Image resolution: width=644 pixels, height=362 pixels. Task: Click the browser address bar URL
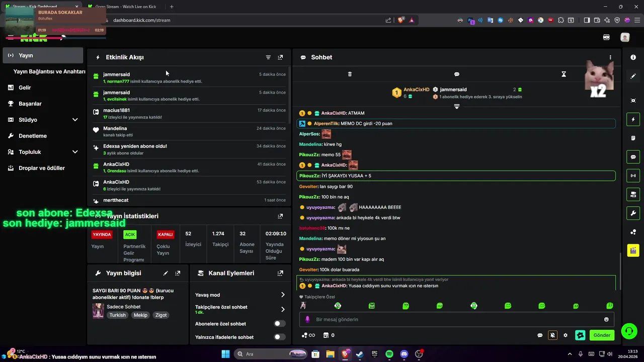pyautogui.click(x=142, y=20)
